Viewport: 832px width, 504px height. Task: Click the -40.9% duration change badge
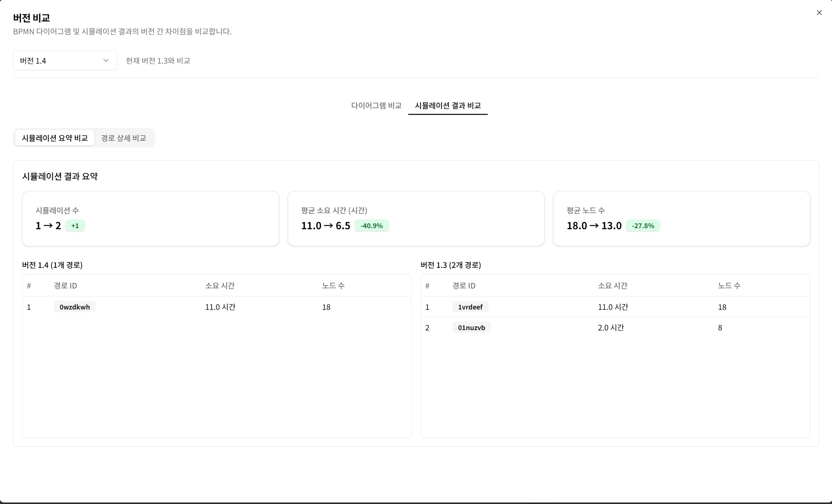pos(372,225)
